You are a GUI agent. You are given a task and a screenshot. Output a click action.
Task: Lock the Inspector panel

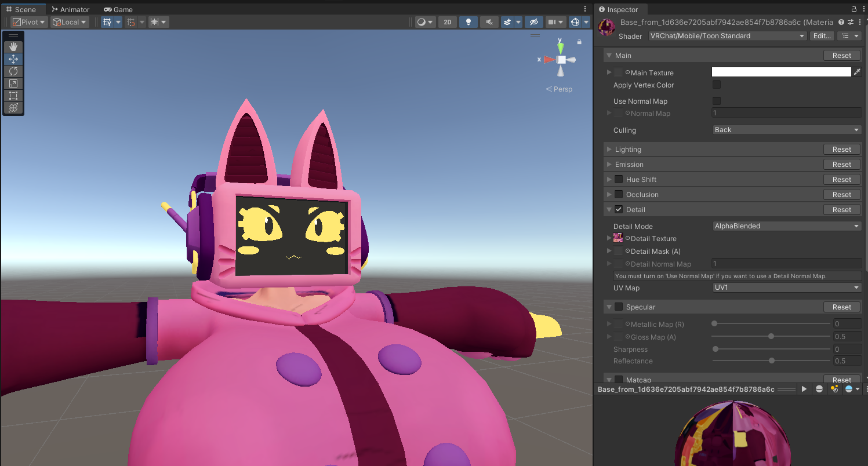[854, 9]
